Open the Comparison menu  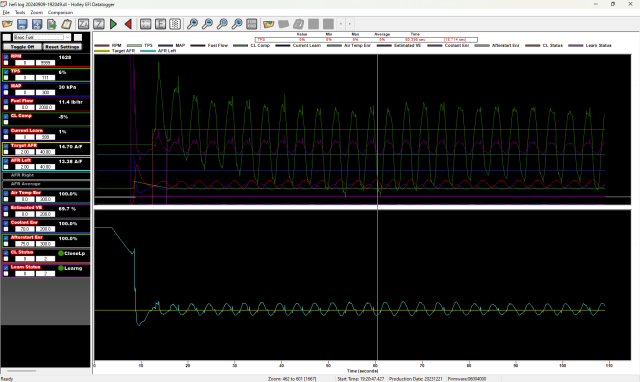tap(60, 12)
